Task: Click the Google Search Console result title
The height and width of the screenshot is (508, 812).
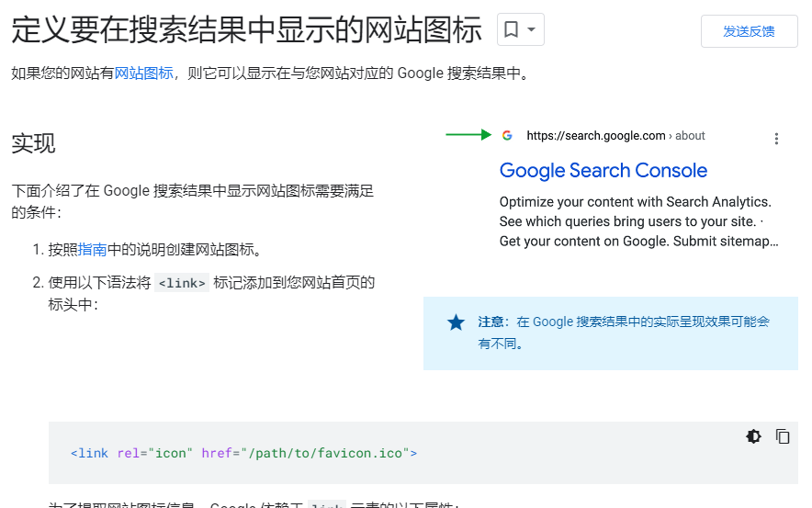Action: tap(603, 170)
